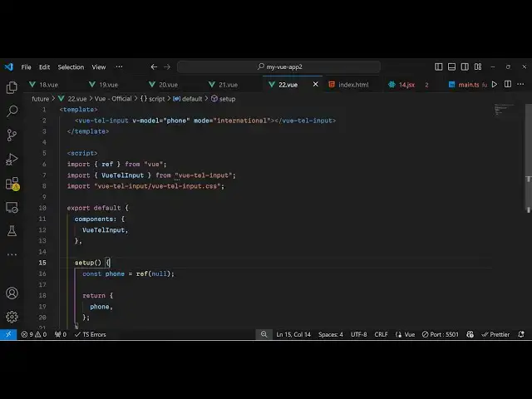Show errors and warnings in status bar
The width and height of the screenshot is (532, 399).
click(x=34, y=334)
